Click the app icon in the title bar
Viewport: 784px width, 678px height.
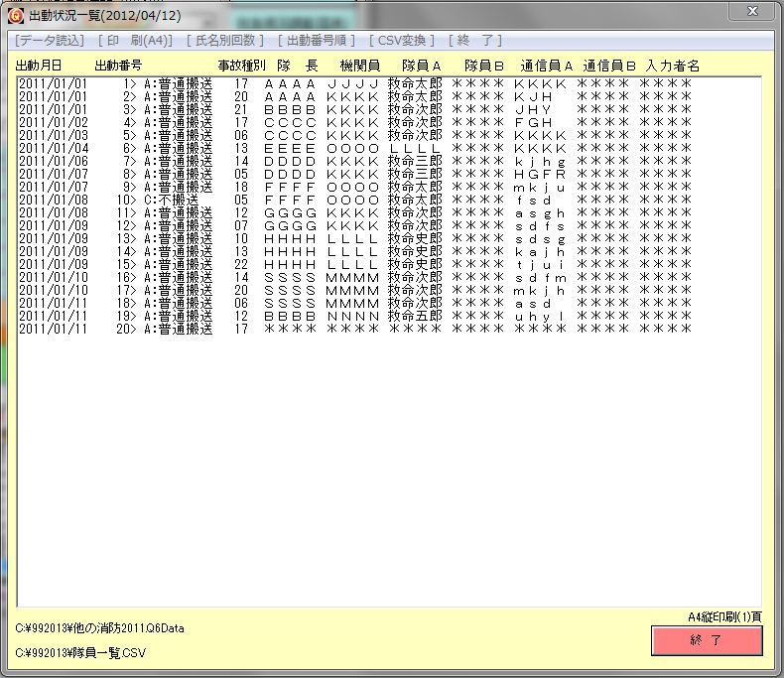pyautogui.click(x=15, y=15)
